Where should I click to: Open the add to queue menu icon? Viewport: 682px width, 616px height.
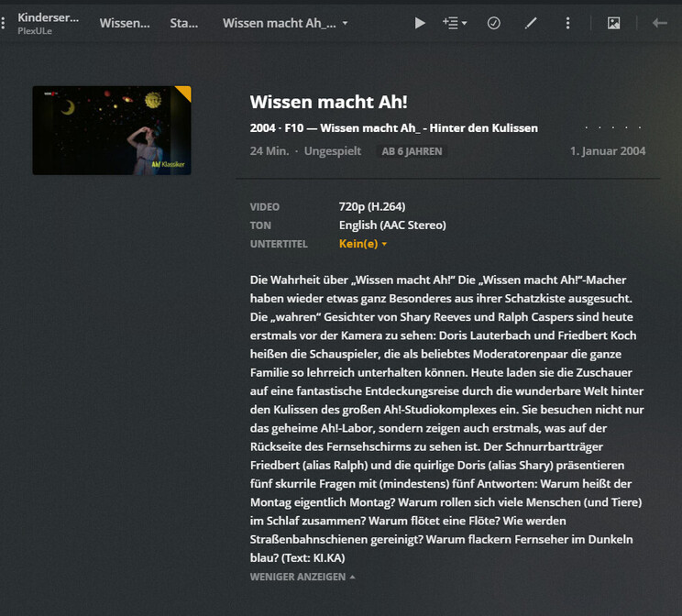[x=455, y=23]
